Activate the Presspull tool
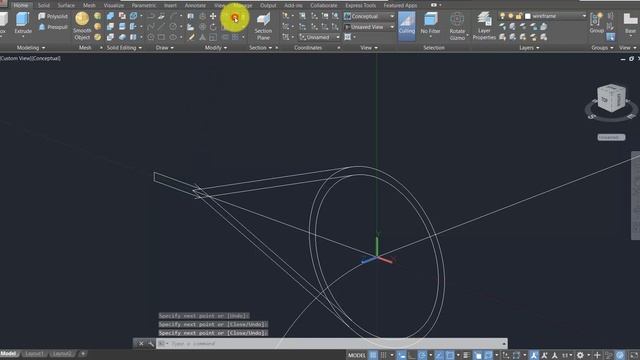This screenshot has width=640, height=360. click(53, 27)
